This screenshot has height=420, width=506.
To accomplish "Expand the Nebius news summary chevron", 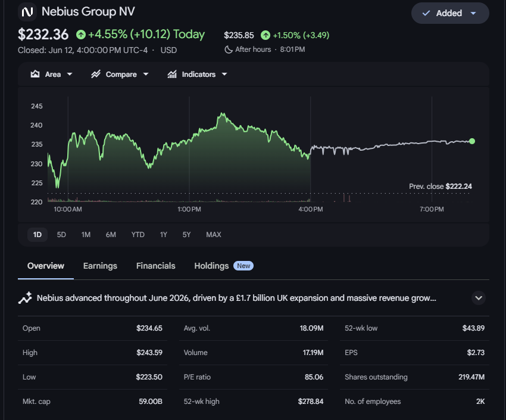I will 479,298.
